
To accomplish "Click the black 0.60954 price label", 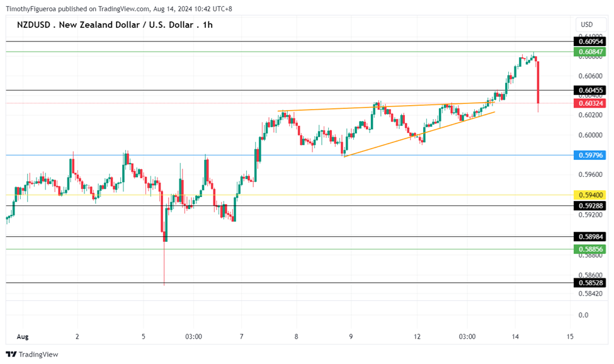I will point(589,41).
